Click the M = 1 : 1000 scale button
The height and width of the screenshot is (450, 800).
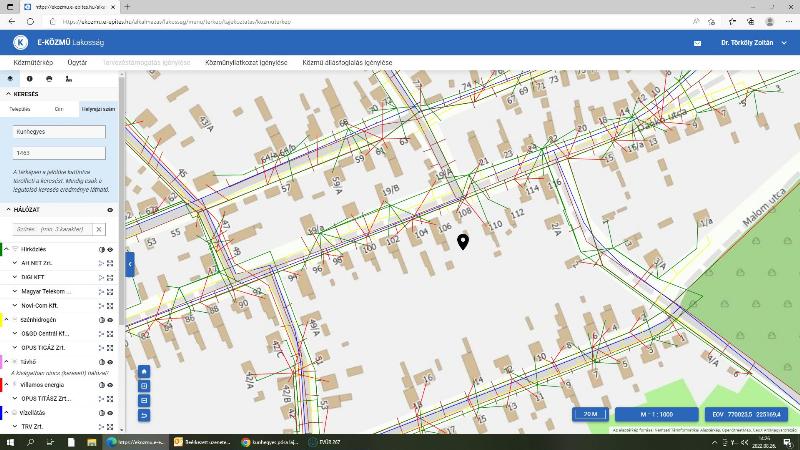[x=657, y=414]
